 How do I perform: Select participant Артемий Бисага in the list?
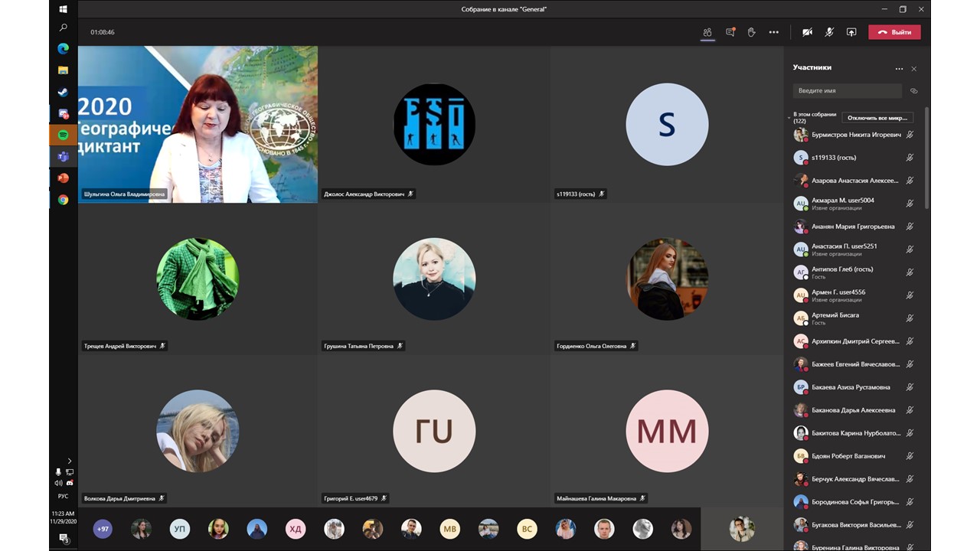[x=835, y=315]
